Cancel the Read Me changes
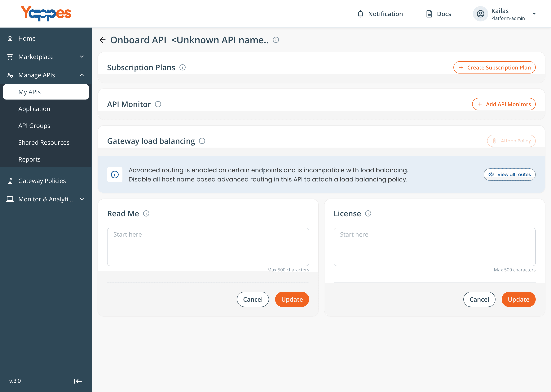The height and width of the screenshot is (392, 551). click(x=253, y=300)
